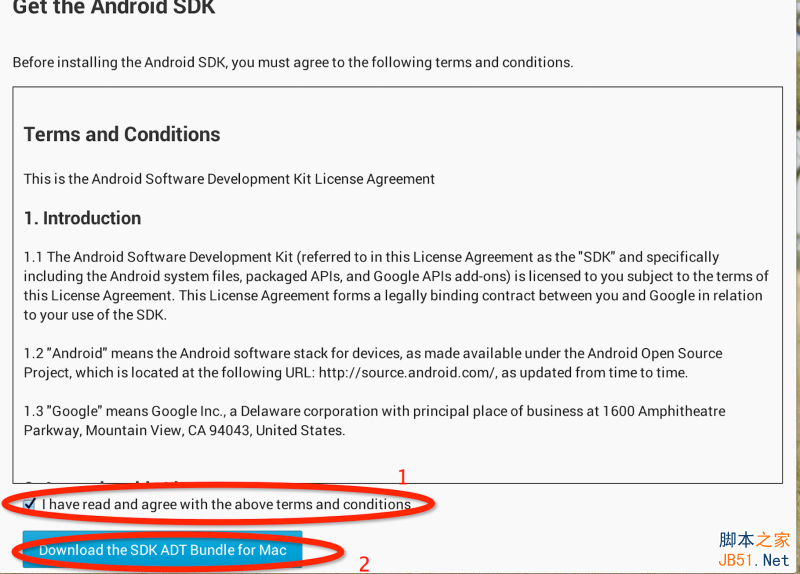Click the Terms and Conditions heading
This screenshot has height=574, width=800.
point(122,134)
